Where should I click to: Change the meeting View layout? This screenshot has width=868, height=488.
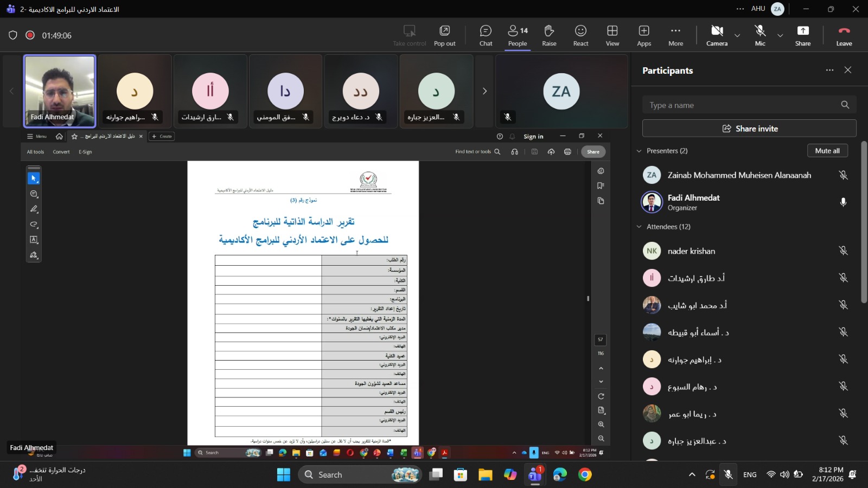coord(612,35)
